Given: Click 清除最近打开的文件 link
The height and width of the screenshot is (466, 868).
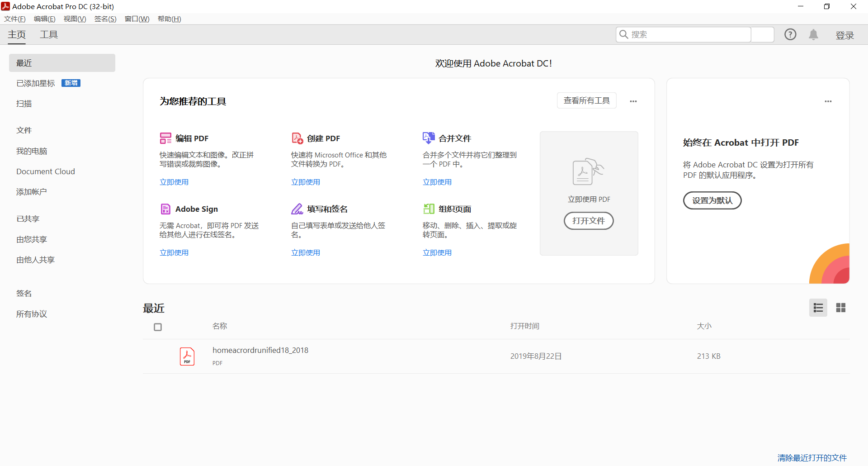Looking at the screenshot, I should coord(812,458).
